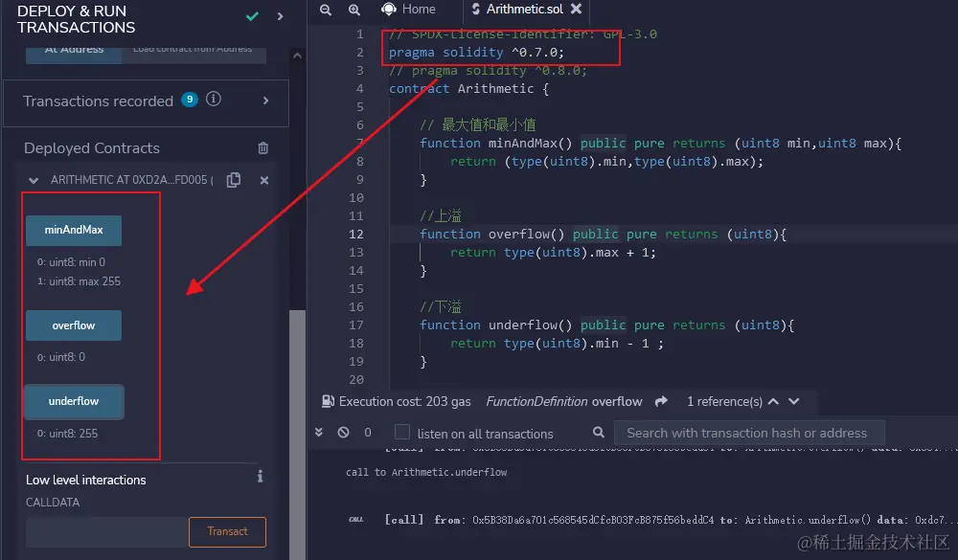Click the transaction hash search field
Image resolution: width=958 pixels, height=560 pixels.
click(x=749, y=433)
